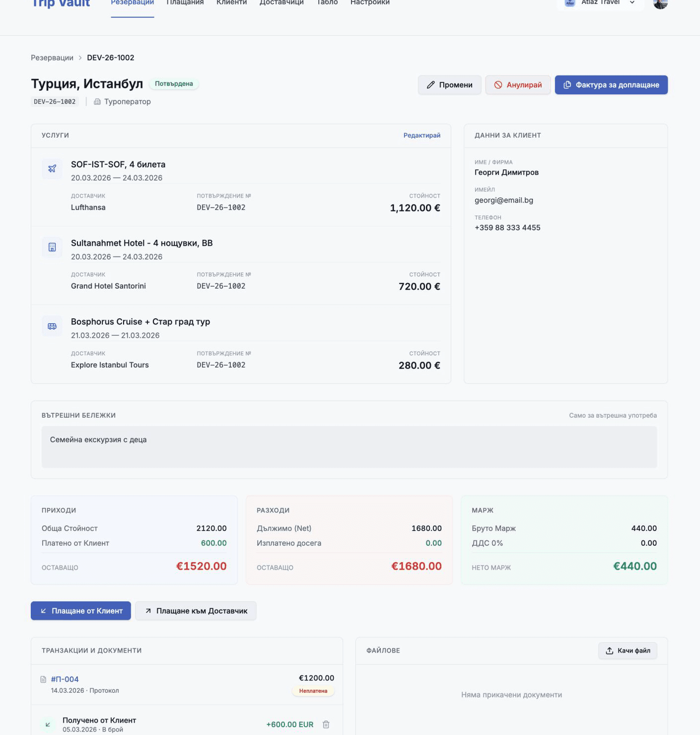Click the Потвърдена status badge
The image size is (700, 735).
pos(174,84)
